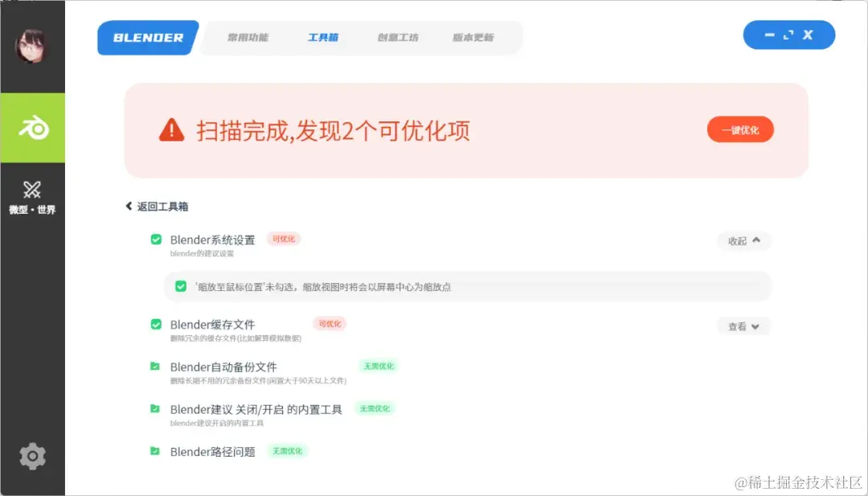The width and height of the screenshot is (868, 496).
Task: Click the 无需优化 tag next to 内置工具 row
Action: click(375, 408)
